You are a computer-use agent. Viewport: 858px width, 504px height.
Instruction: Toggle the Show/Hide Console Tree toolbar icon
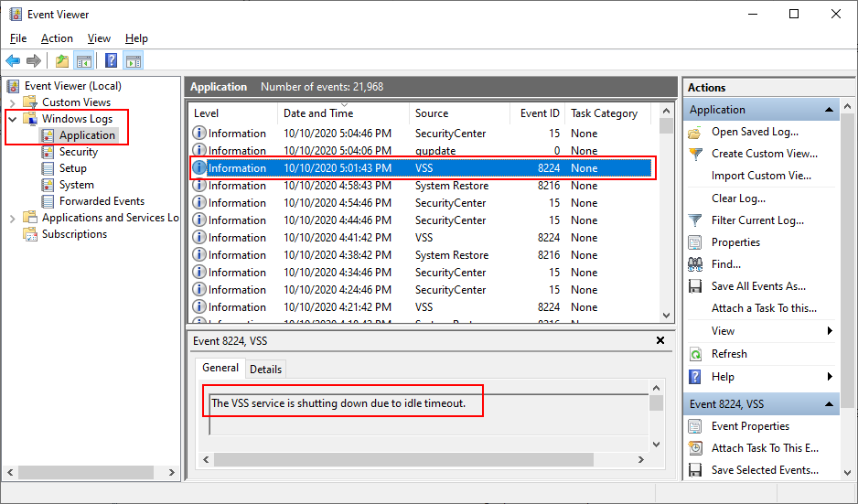click(84, 60)
